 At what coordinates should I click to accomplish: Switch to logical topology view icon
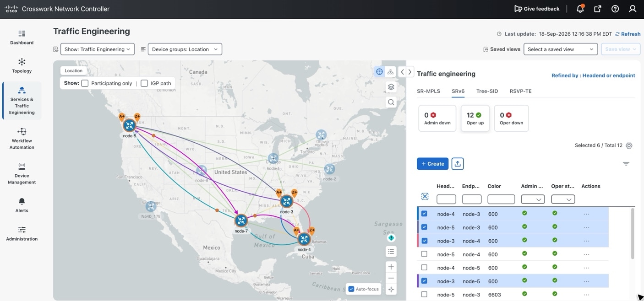pyautogui.click(x=391, y=72)
